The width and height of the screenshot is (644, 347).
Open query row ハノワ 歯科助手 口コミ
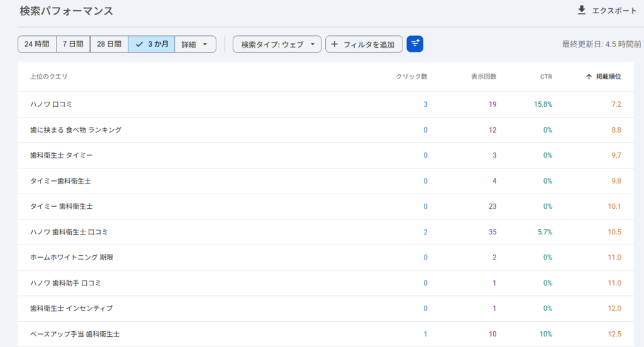325,283
